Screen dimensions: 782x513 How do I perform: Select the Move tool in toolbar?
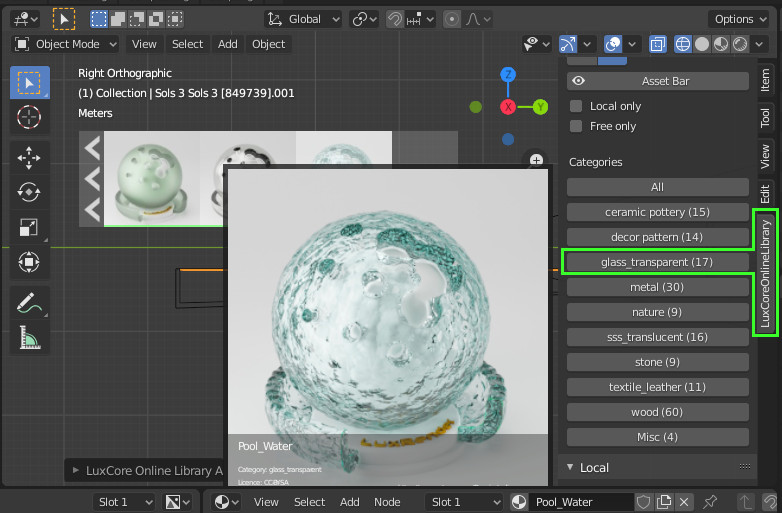coord(29,157)
